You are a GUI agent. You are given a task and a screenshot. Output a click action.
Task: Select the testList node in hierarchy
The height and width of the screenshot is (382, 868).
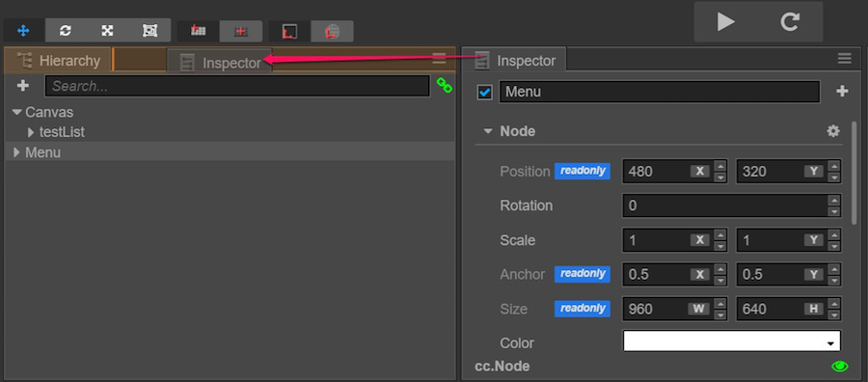click(62, 132)
